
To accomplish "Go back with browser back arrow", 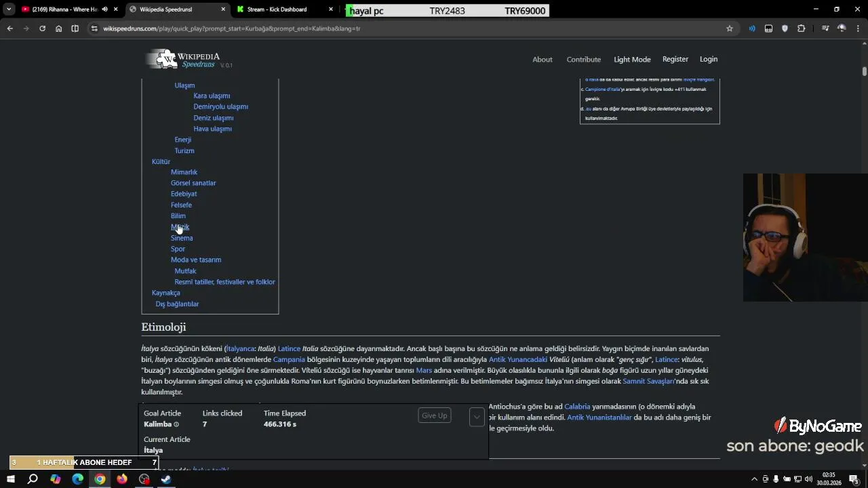I will (9, 28).
